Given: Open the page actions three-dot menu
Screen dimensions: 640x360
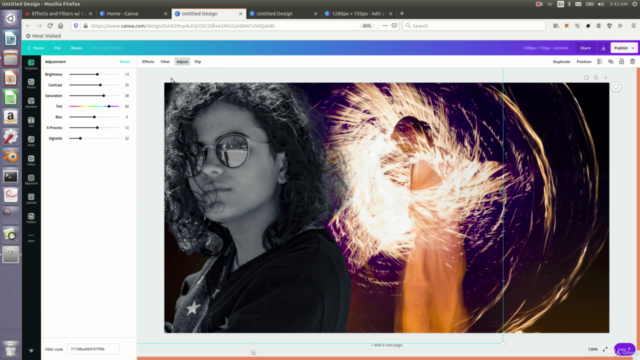Looking at the screenshot, I should 384,26.
